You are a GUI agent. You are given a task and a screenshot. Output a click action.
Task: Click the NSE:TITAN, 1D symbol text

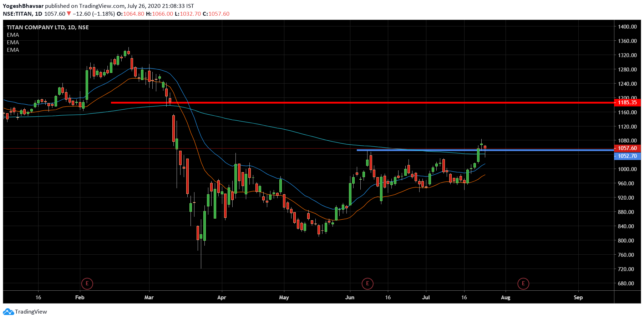point(22,14)
